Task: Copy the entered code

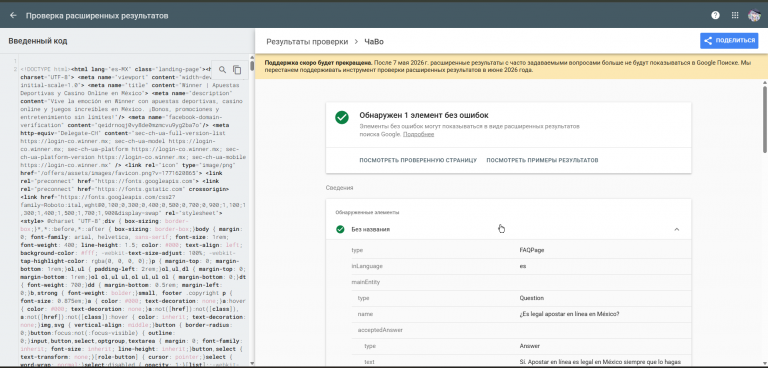Action: (x=237, y=70)
